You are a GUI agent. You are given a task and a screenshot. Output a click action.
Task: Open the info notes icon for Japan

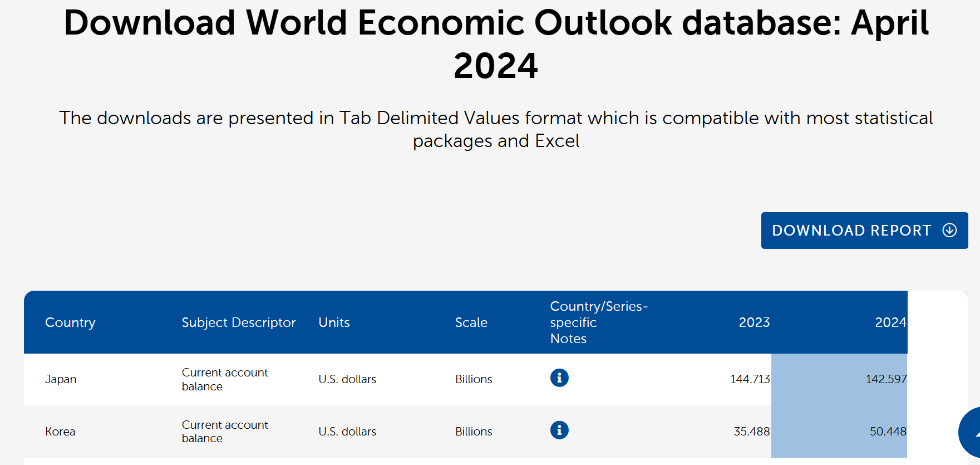pos(559,378)
